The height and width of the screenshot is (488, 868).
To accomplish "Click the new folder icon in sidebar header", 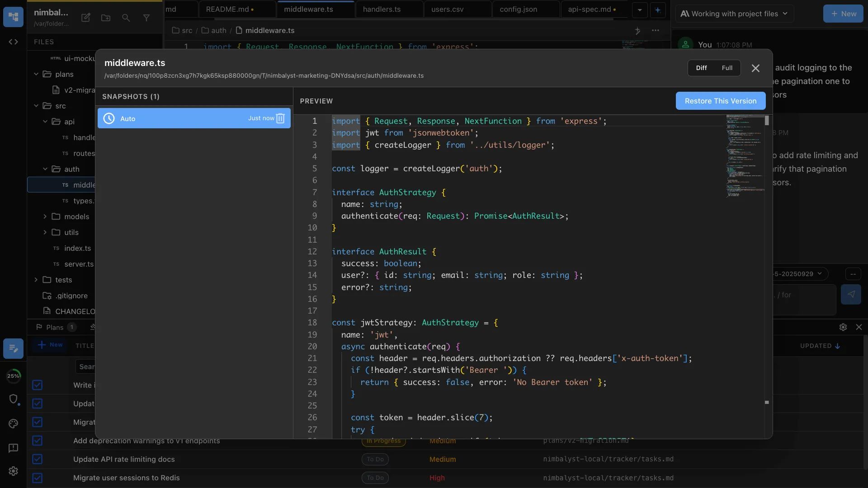I will [106, 18].
